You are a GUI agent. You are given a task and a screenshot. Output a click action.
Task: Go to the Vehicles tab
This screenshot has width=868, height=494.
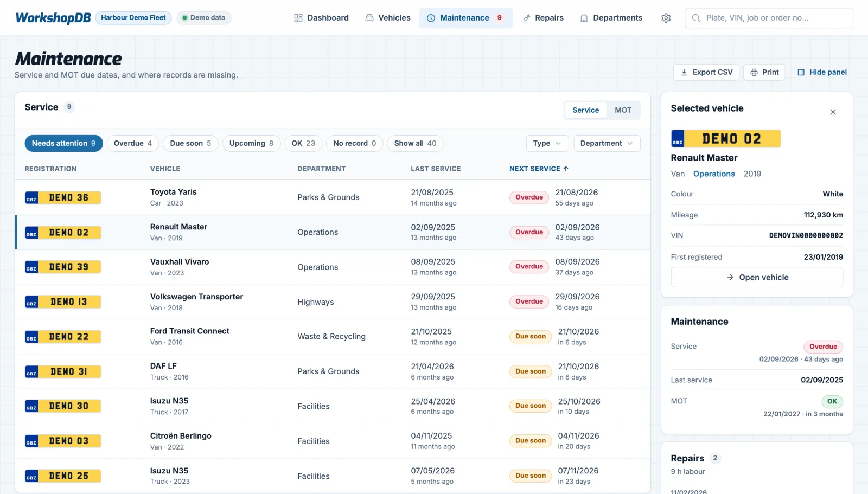[388, 18]
